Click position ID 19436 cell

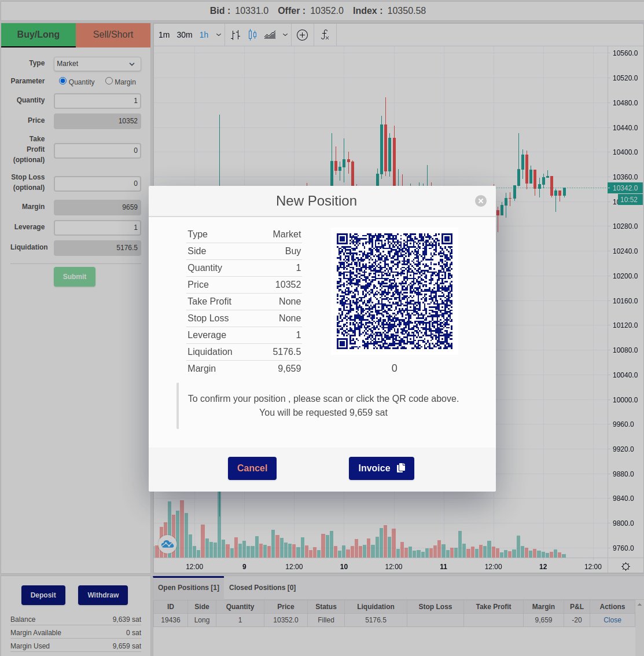coord(171,620)
